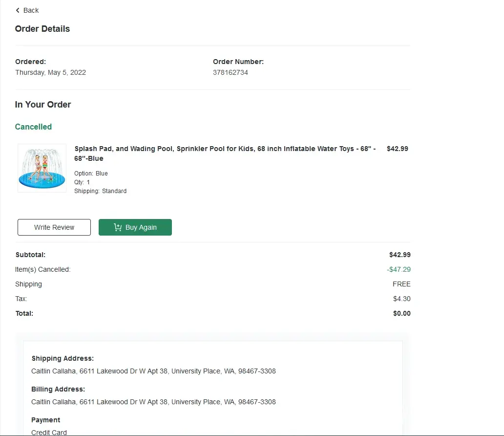The image size is (504, 436).
Task: Click the Shipping: Standard line
Action: [x=100, y=191]
